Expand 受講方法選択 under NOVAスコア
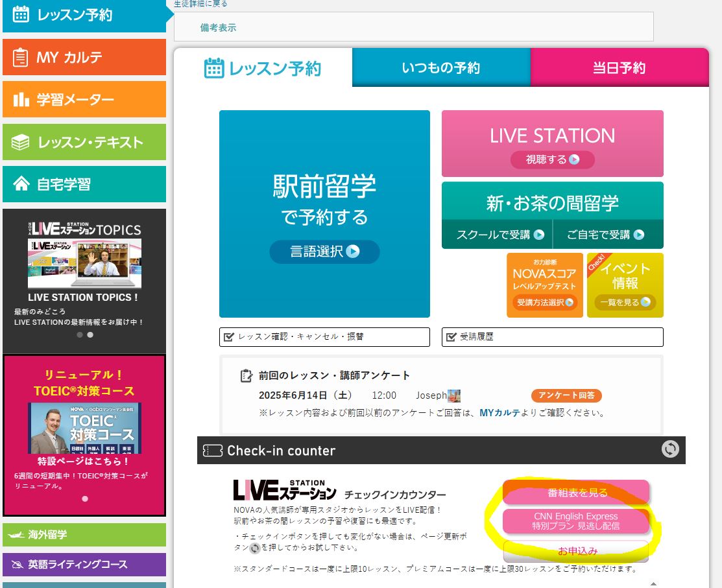Viewport: 722px width, 588px height. tap(545, 302)
